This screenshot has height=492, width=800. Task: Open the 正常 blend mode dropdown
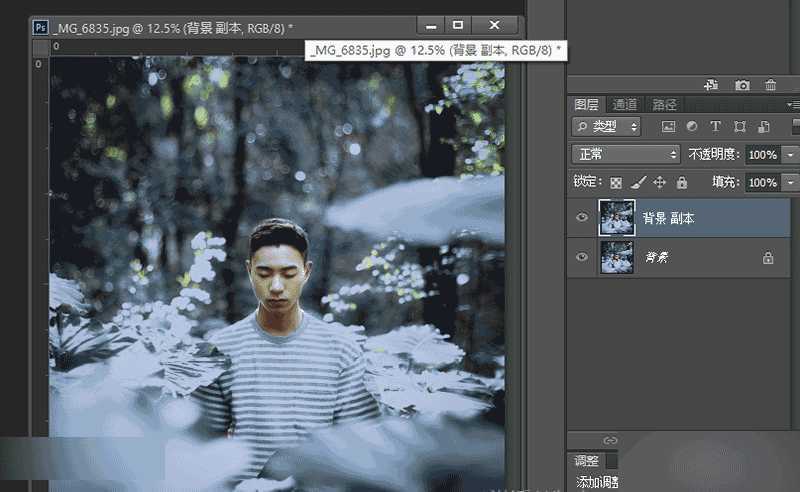pyautogui.click(x=626, y=154)
